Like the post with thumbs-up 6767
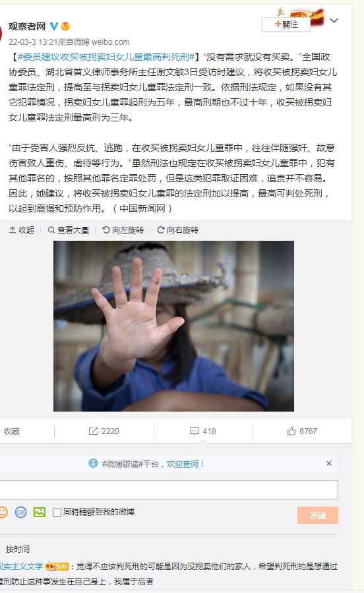364x593 pixels. tap(301, 431)
